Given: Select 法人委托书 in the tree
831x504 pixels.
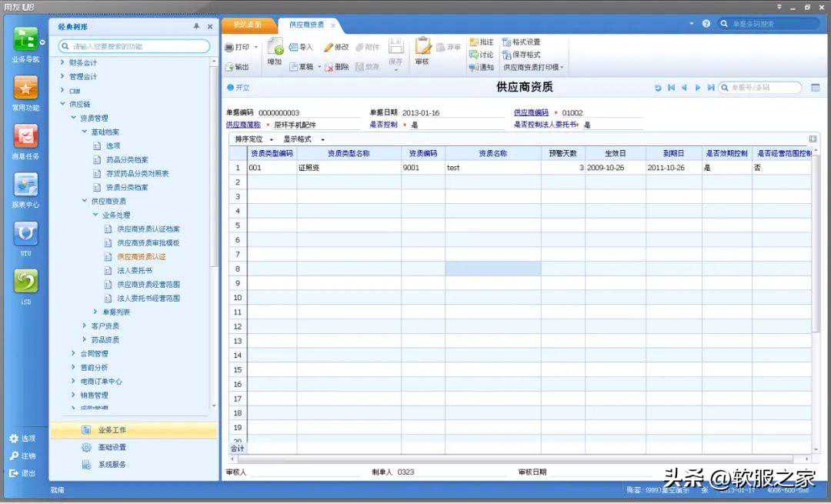Looking at the screenshot, I should (x=135, y=271).
